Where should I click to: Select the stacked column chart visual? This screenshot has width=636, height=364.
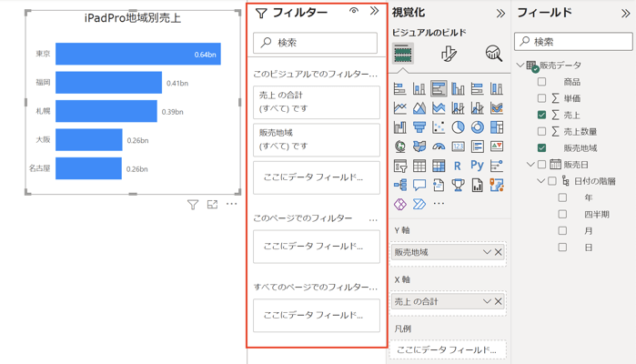point(419,88)
